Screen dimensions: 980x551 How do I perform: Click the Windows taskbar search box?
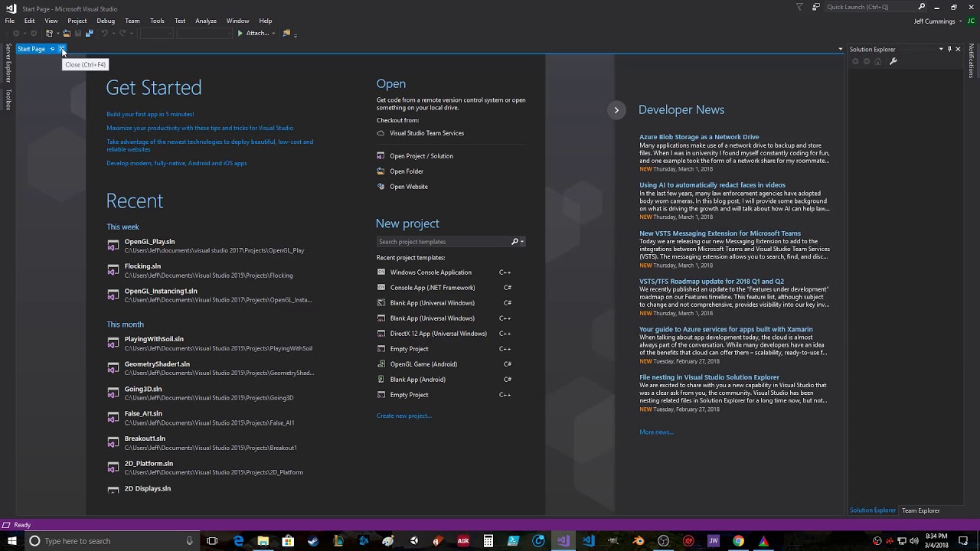pyautogui.click(x=112, y=541)
